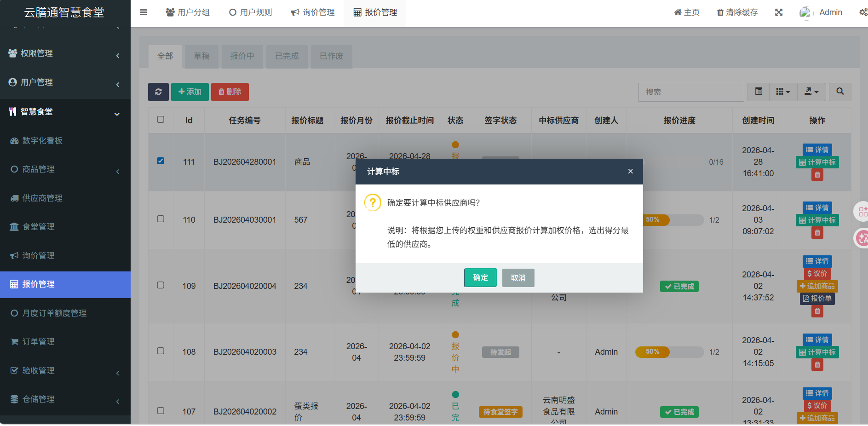Screen dimensions: 868x426
Task: Close the 计算中标 dialog with X
Action: coord(630,171)
